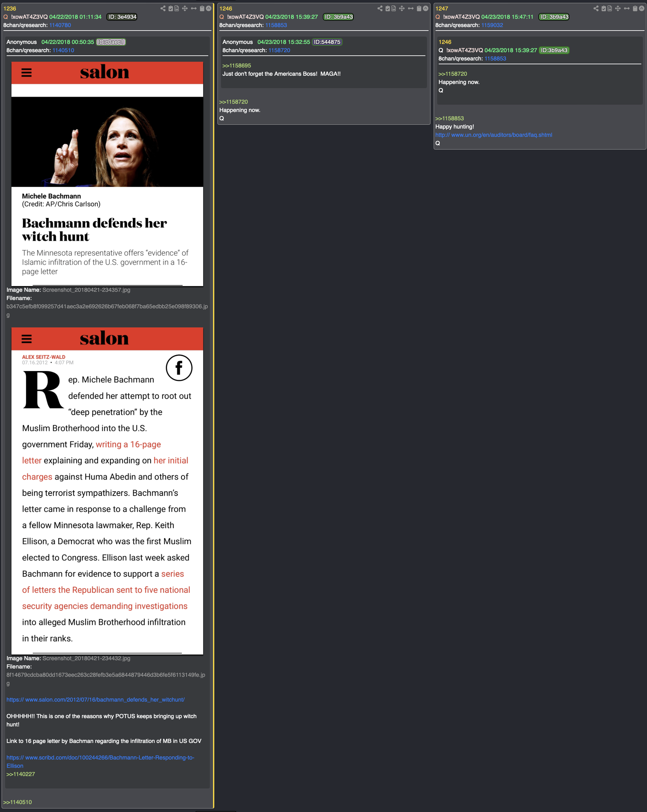
Task: Click ID: 3b9a43 badge in post 1247 header
Action: pyautogui.click(x=554, y=17)
